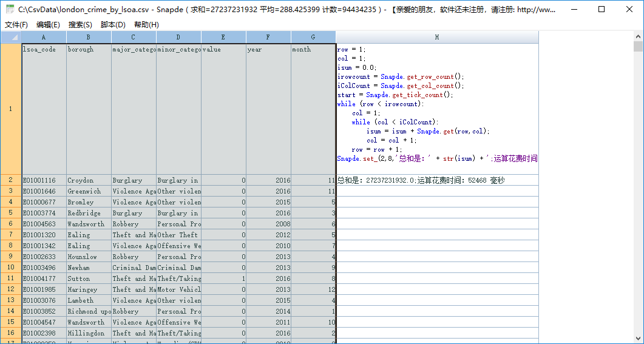This screenshot has height=344, width=644.
Task: Open the 脚本(D) menu
Action: [x=113, y=25]
